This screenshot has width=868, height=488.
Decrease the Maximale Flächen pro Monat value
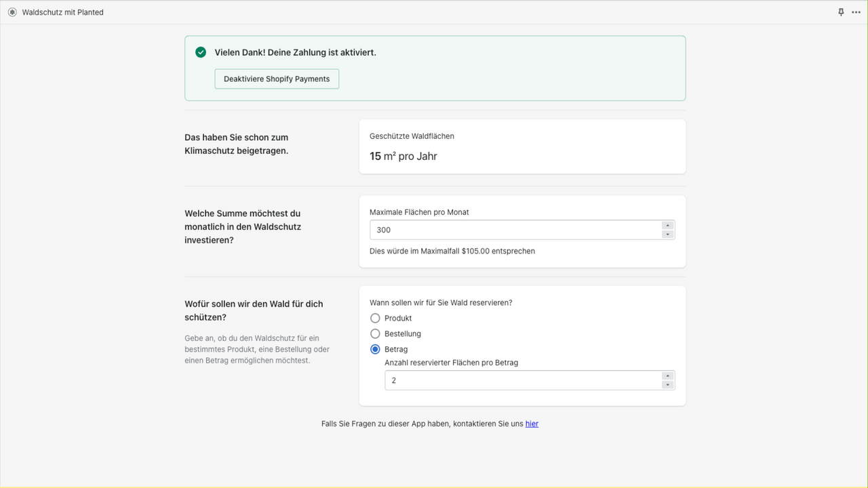pyautogui.click(x=667, y=235)
